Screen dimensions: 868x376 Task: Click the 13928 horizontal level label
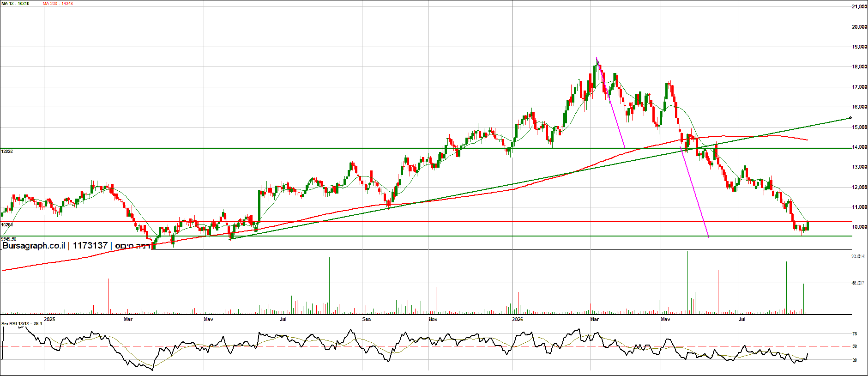(x=7, y=151)
